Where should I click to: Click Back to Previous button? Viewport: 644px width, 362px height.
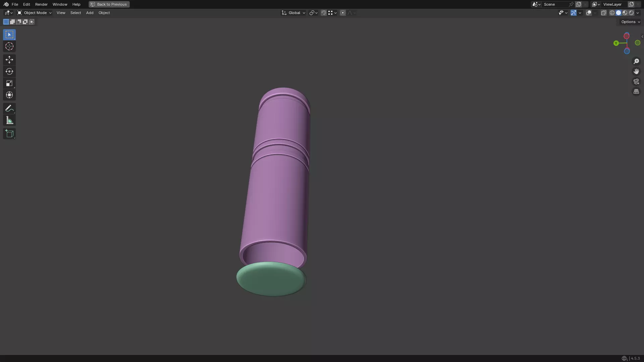tap(109, 4)
